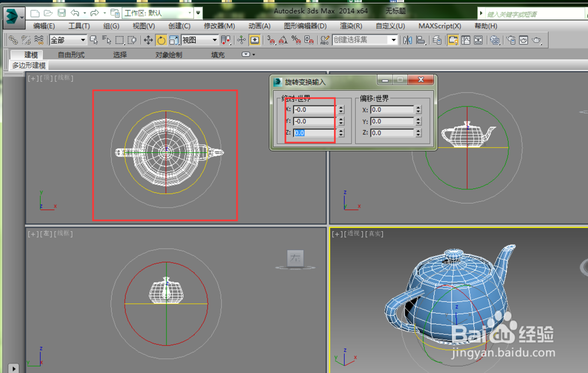
Task: Click the Project Folder icon in quick access bar
Action: (x=115, y=13)
